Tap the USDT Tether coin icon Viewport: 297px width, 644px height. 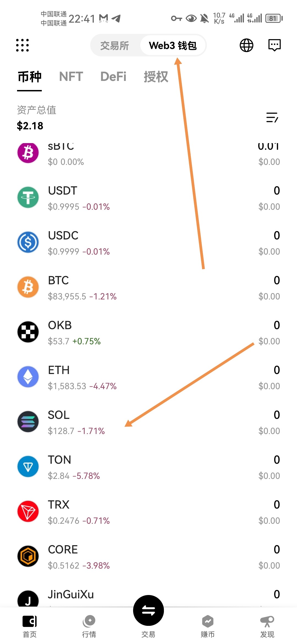[28, 197]
